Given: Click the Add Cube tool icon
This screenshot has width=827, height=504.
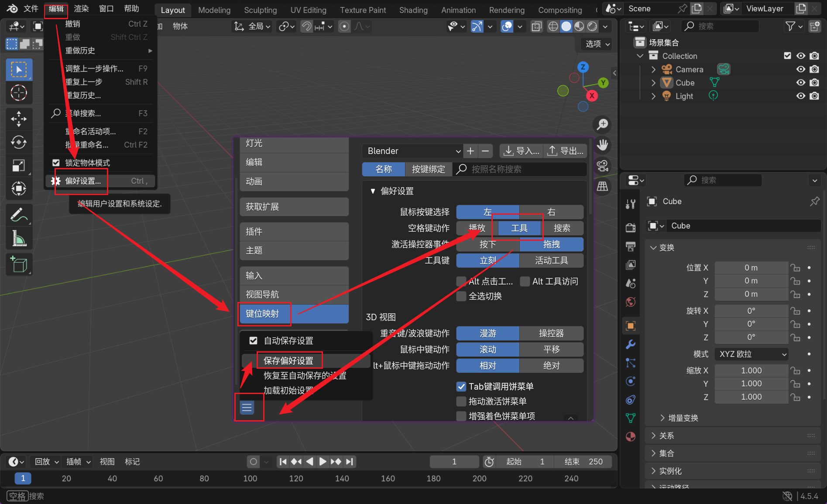Looking at the screenshot, I should 19,264.
